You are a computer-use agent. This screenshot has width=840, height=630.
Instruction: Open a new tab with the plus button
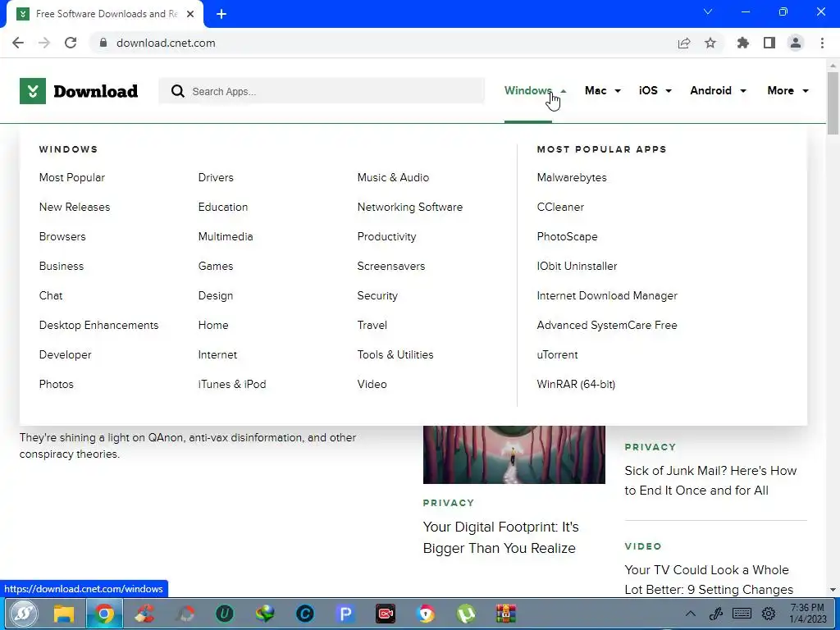(x=221, y=14)
